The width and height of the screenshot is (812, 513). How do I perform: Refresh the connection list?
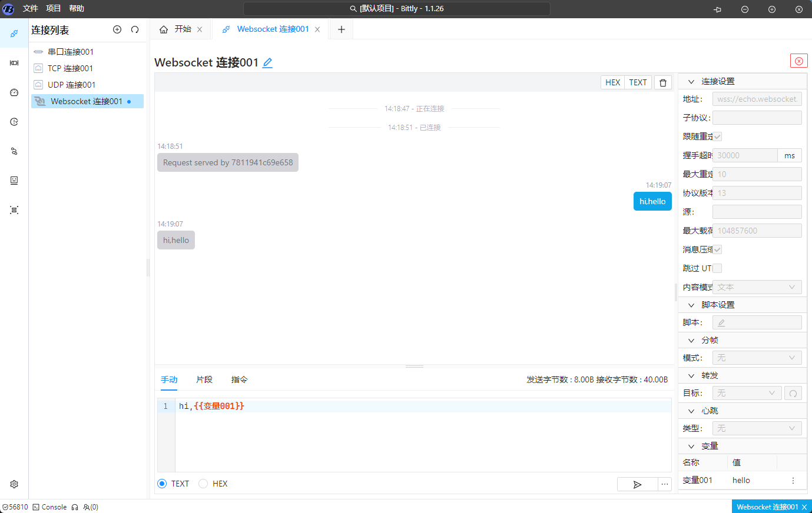click(x=135, y=29)
